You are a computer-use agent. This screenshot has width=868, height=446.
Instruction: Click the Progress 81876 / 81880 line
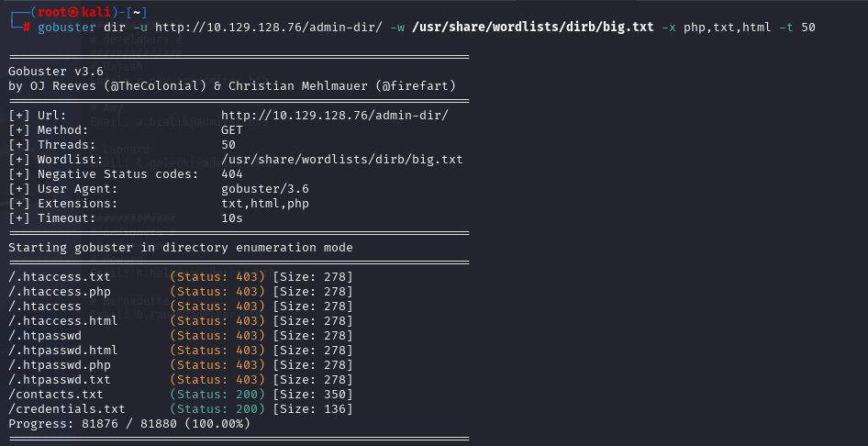129,424
